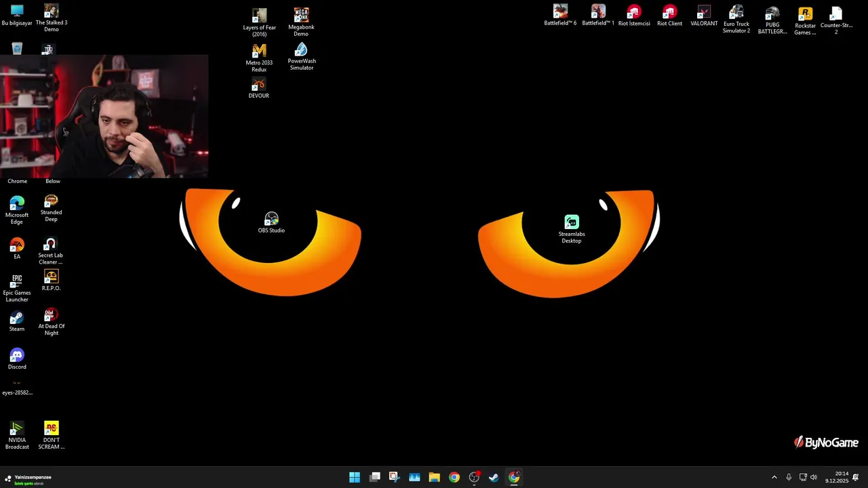
Task: Open the first Chrome icon beside File Explorer
Action: pyautogui.click(x=454, y=477)
